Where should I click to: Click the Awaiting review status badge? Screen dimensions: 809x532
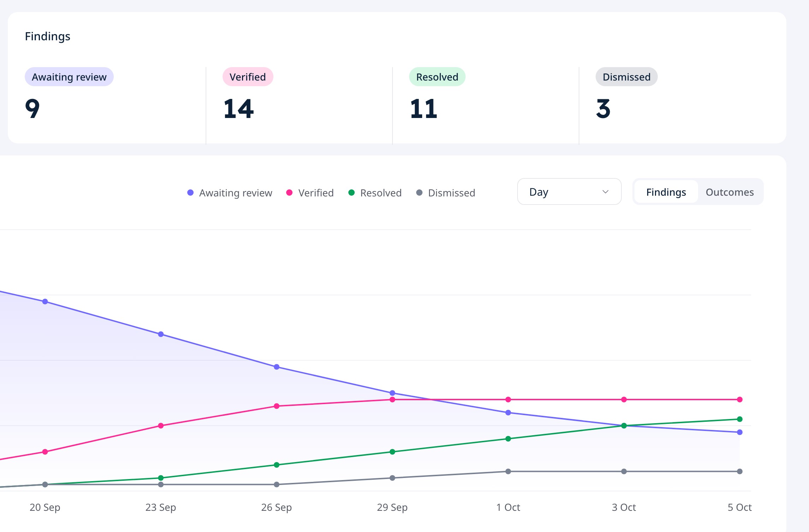[69, 77]
